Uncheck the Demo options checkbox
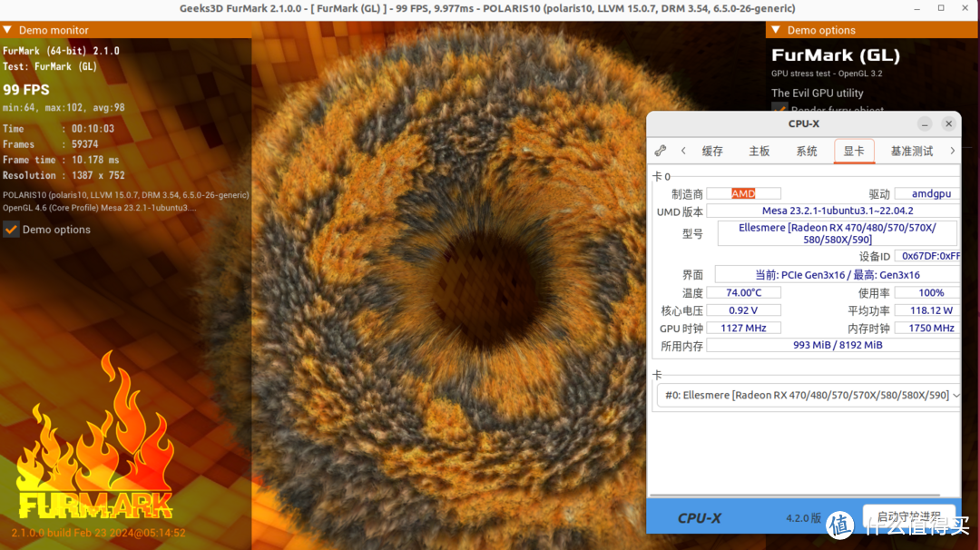The width and height of the screenshot is (980, 550). pos(11,230)
